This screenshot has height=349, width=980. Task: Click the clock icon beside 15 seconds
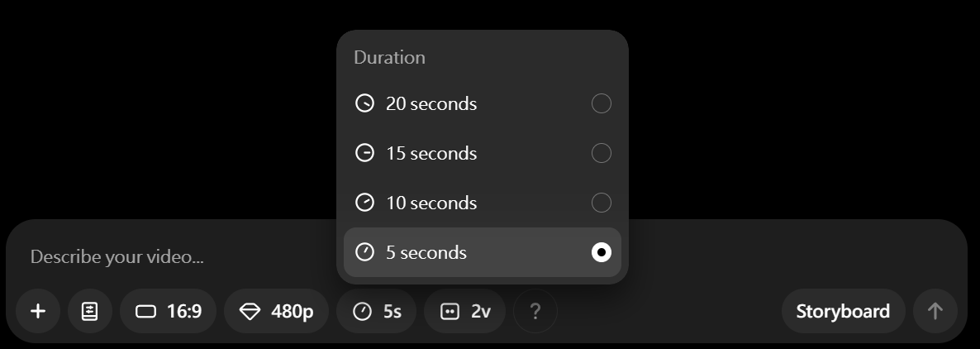point(364,153)
